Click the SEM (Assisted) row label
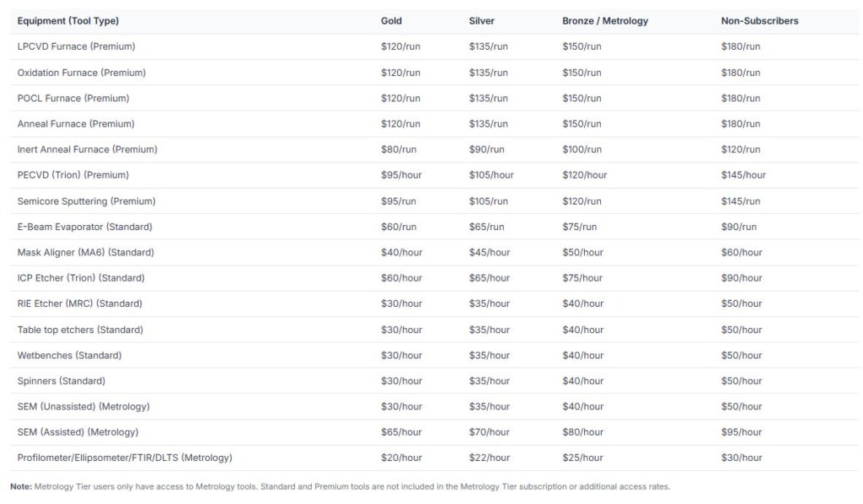Viewport: 863px width, 504px height. point(78,432)
